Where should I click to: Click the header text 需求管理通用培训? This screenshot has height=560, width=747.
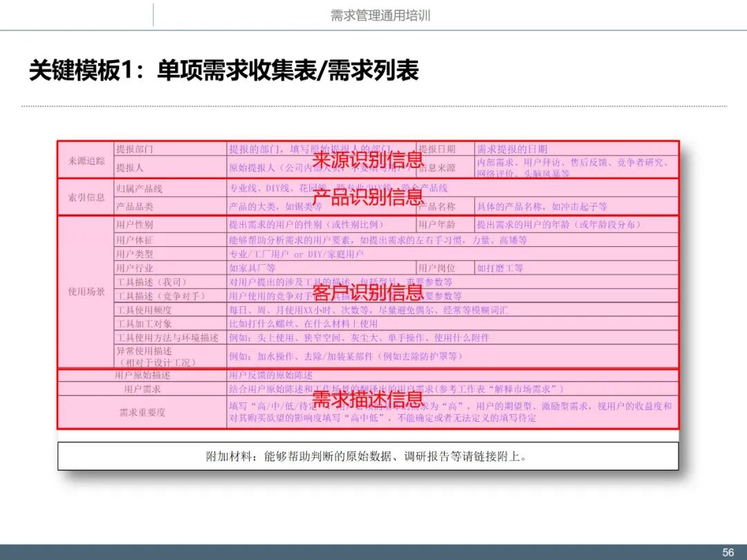380,15
